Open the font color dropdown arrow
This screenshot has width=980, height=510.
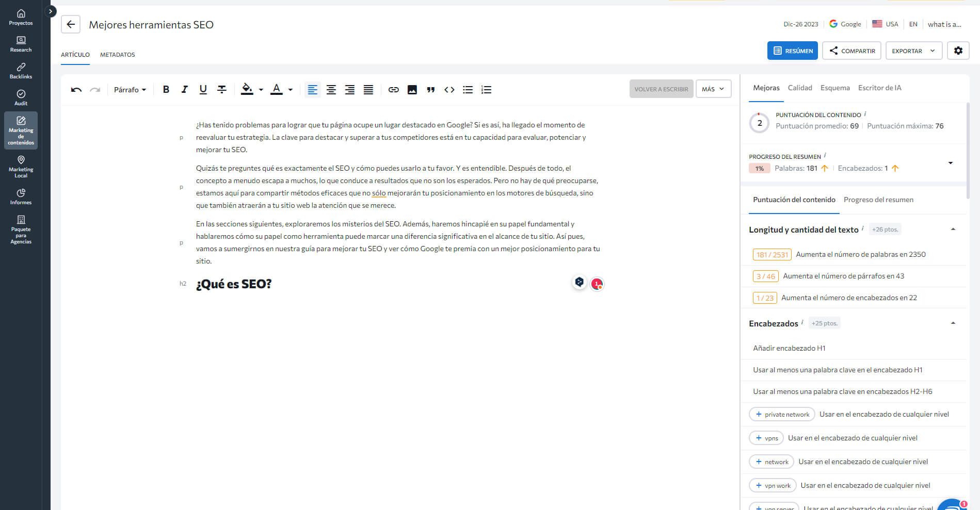point(290,90)
